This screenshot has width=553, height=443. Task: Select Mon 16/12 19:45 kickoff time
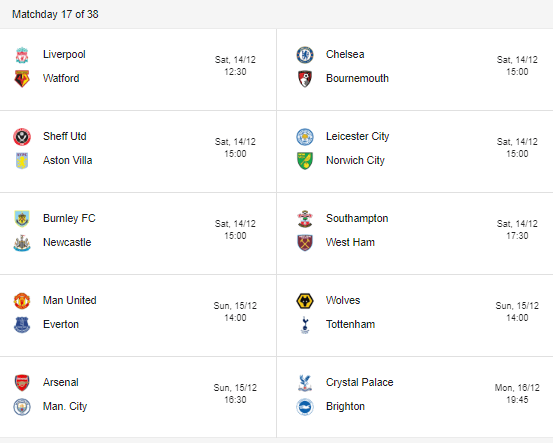pos(517,394)
